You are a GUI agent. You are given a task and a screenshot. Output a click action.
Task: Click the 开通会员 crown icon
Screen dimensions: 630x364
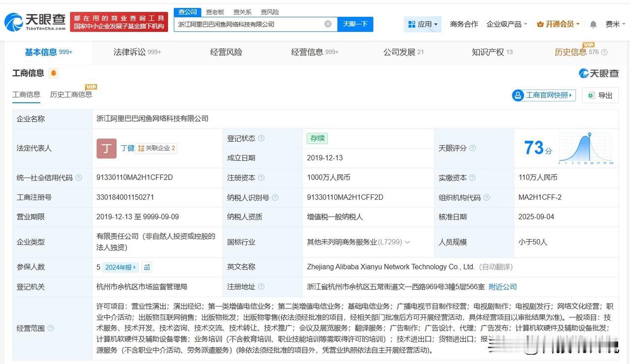click(x=540, y=24)
